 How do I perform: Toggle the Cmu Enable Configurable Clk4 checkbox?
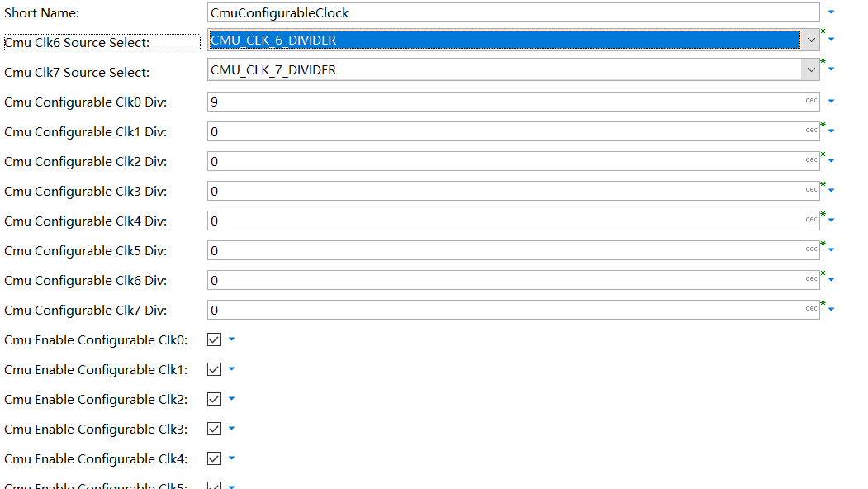212,458
